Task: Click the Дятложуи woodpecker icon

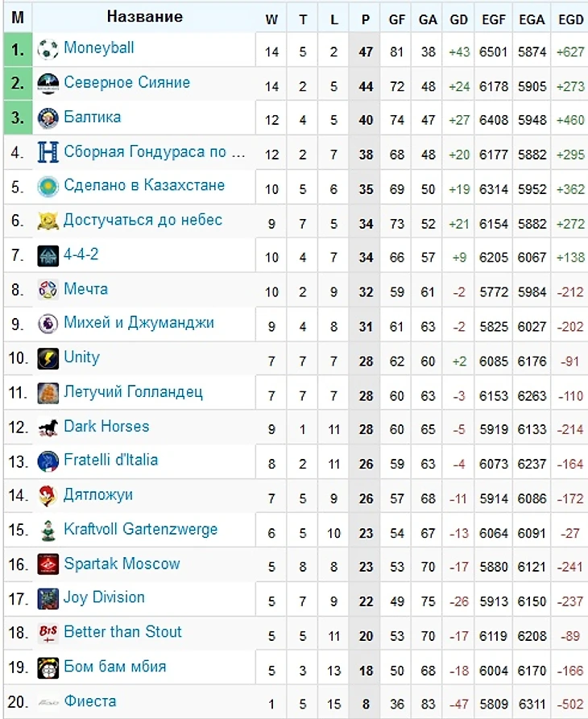Action: point(48,496)
